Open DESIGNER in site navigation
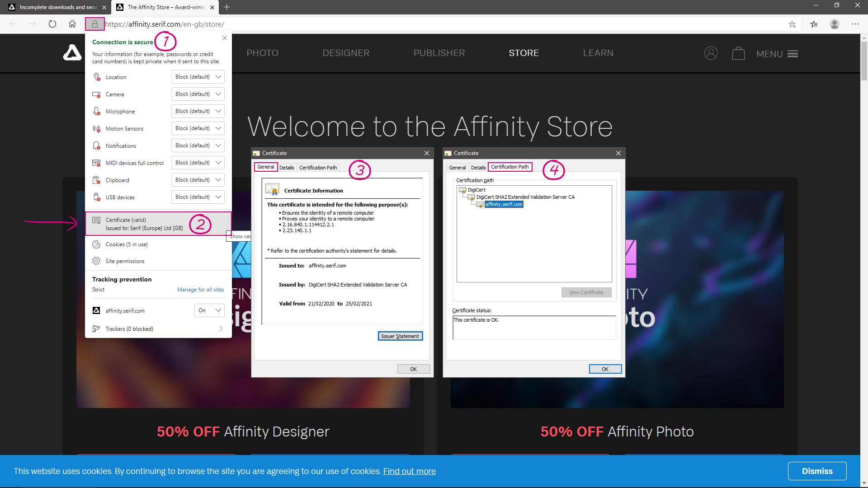This screenshot has width=868, height=488. point(346,53)
